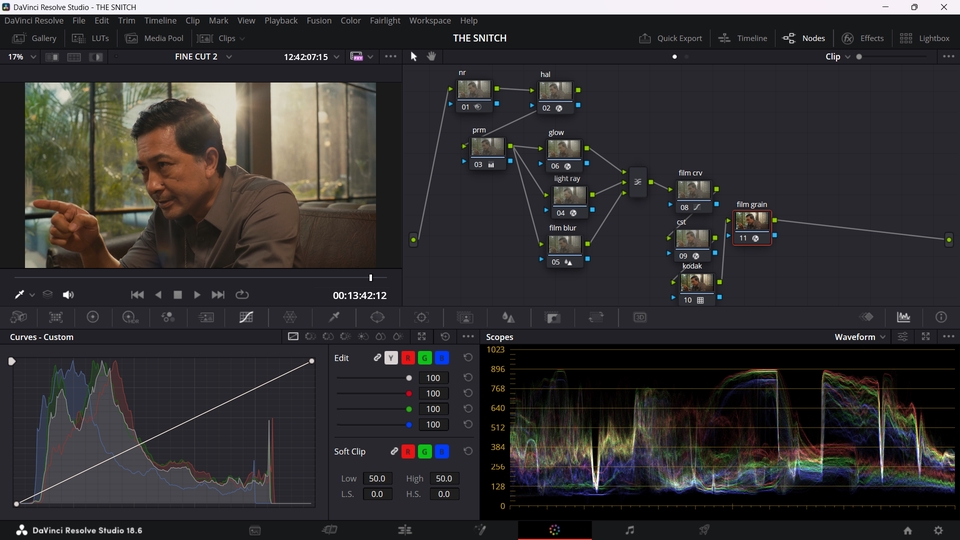Switch to the Fairlight page icon
The height and width of the screenshot is (540, 960).
[x=630, y=530]
